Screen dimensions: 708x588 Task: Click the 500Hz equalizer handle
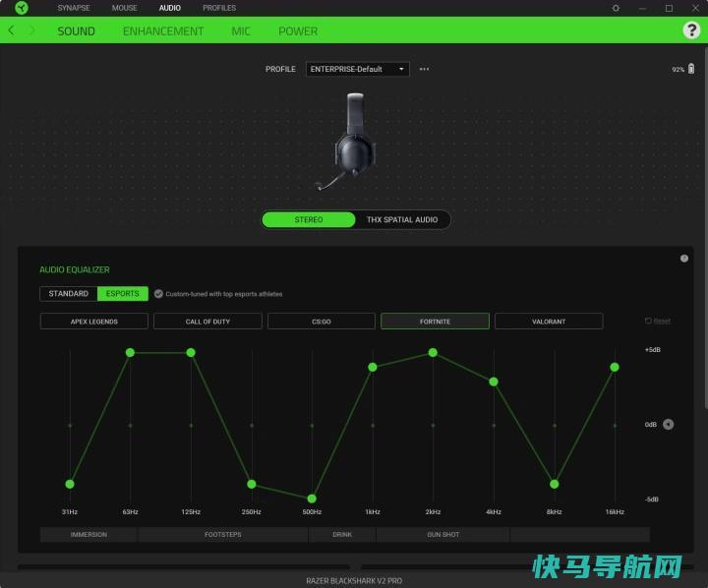312,499
